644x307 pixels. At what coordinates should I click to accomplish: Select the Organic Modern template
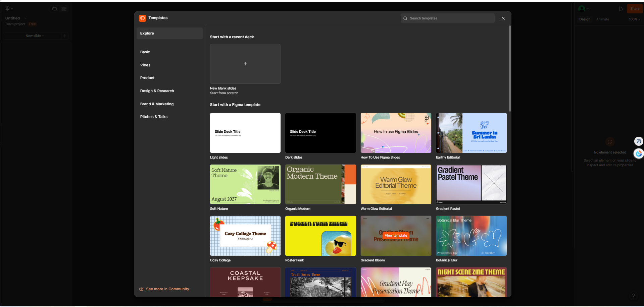[x=320, y=184]
